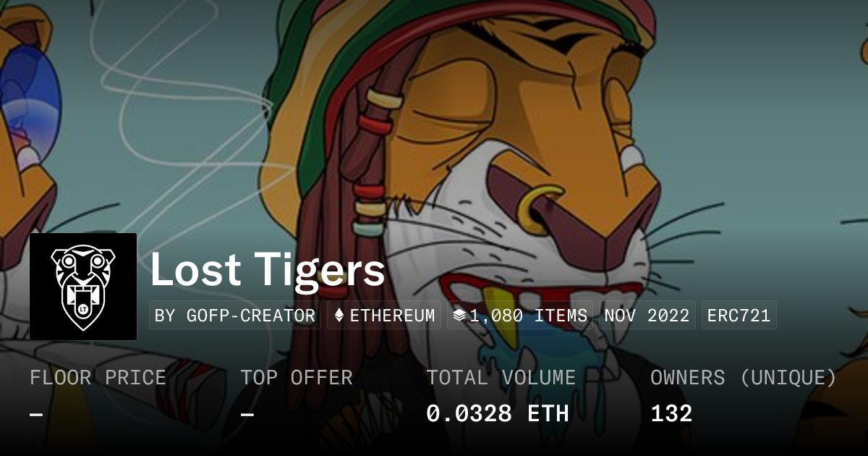868x456 pixels.
Task: Click the OWNERS (UNIQUE) label
Action: point(744,378)
